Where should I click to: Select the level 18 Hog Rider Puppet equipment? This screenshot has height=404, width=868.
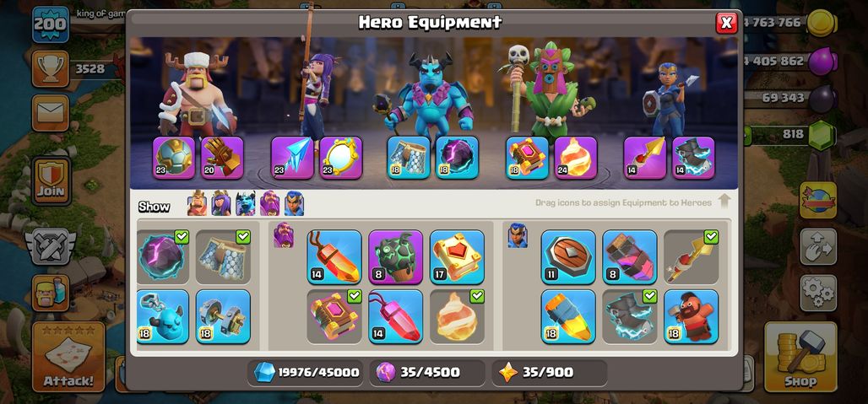coord(691,316)
